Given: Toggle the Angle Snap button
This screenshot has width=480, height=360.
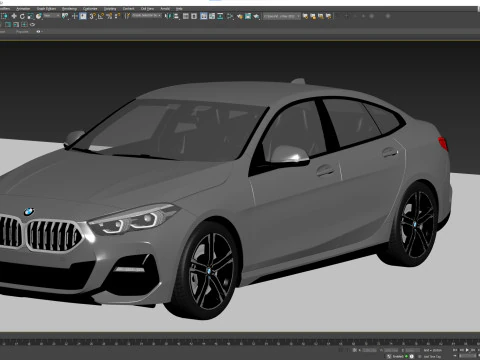Looking at the screenshot, I should (101, 16).
